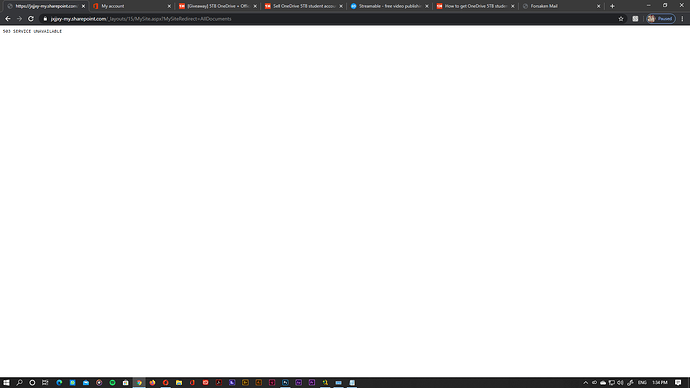Viewport: 690px width, 388px height.
Task: Go back using the browser back arrow
Action: 7,19
